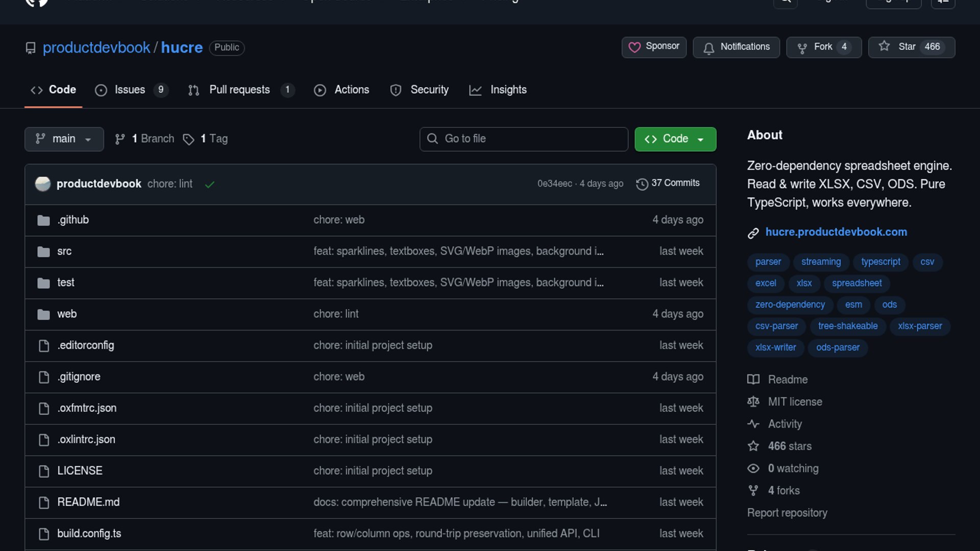The image size is (980, 551).
Task: Expand the green Code dropdown
Action: [675, 139]
